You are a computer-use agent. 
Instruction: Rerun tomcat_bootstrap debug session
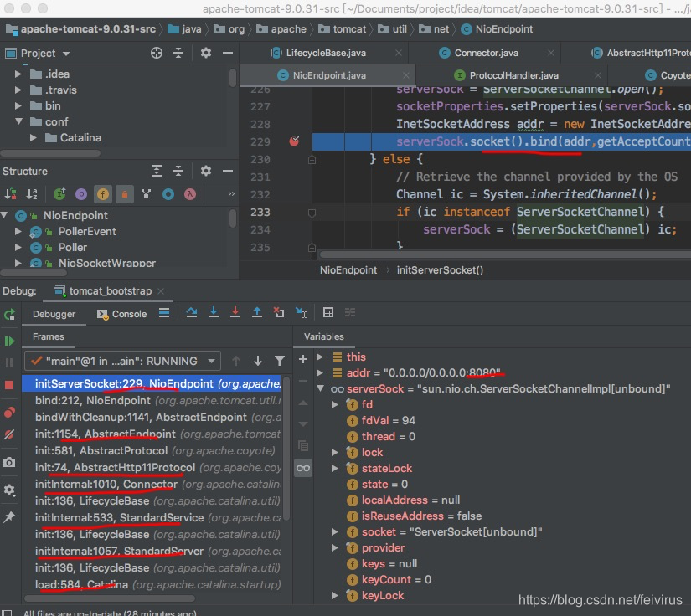(x=10, y=315)
